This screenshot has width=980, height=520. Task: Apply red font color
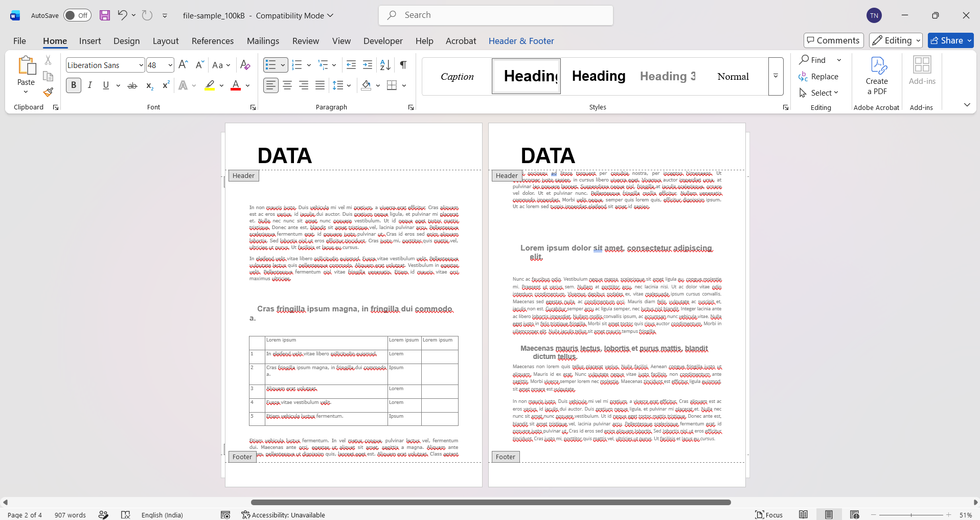[x=236, y=85]
